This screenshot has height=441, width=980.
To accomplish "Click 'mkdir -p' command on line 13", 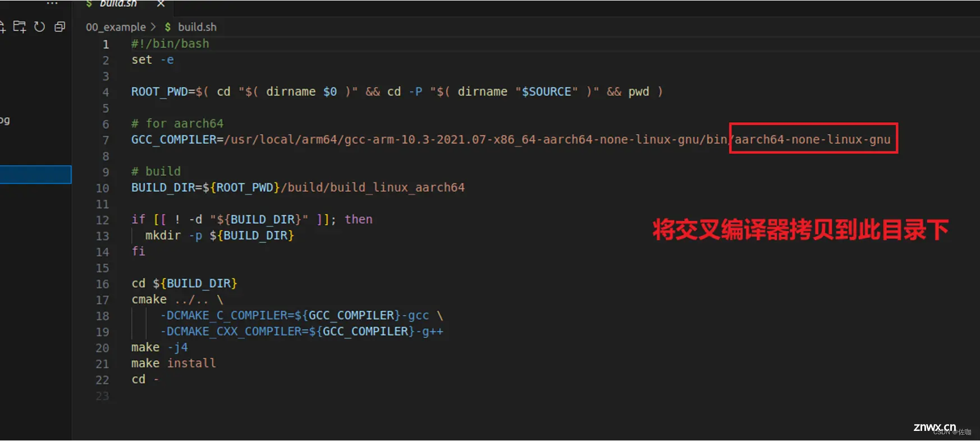I will (x=173, y=236).
